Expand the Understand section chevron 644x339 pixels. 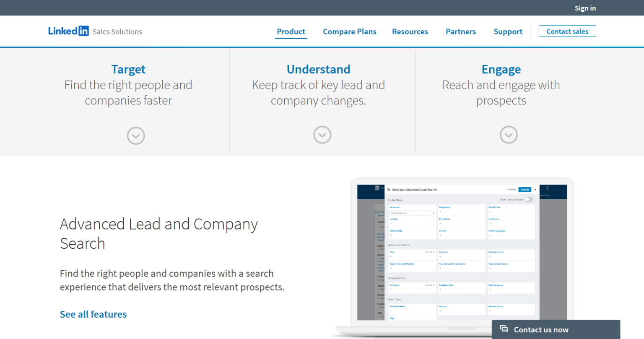pos(322,135)
